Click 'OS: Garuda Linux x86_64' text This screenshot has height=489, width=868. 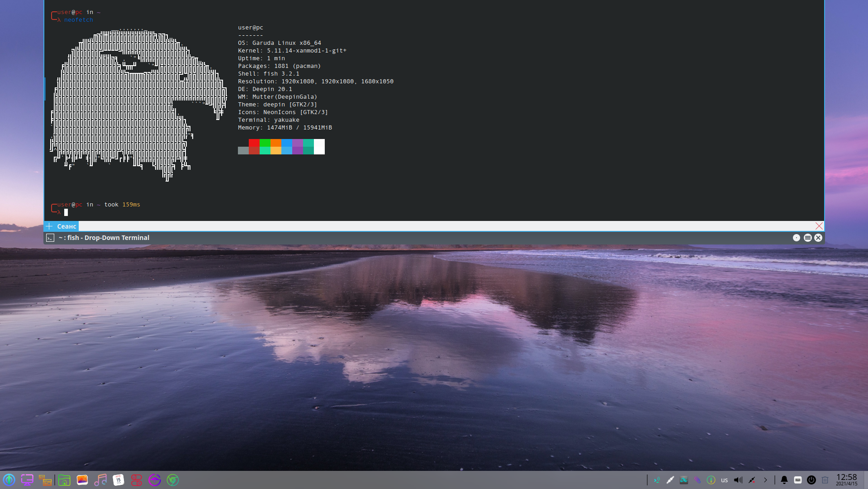[280, 43]
